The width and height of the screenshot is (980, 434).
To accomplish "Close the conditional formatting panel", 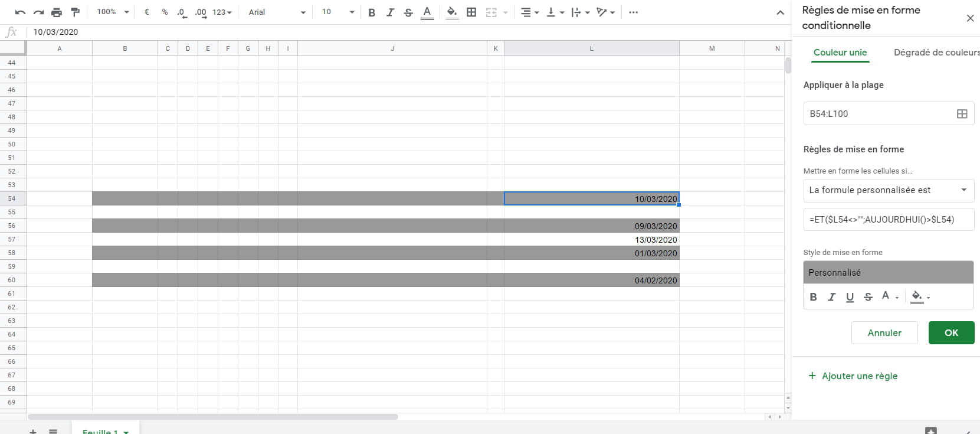I will pyautogui.click(x=970, y=18).
